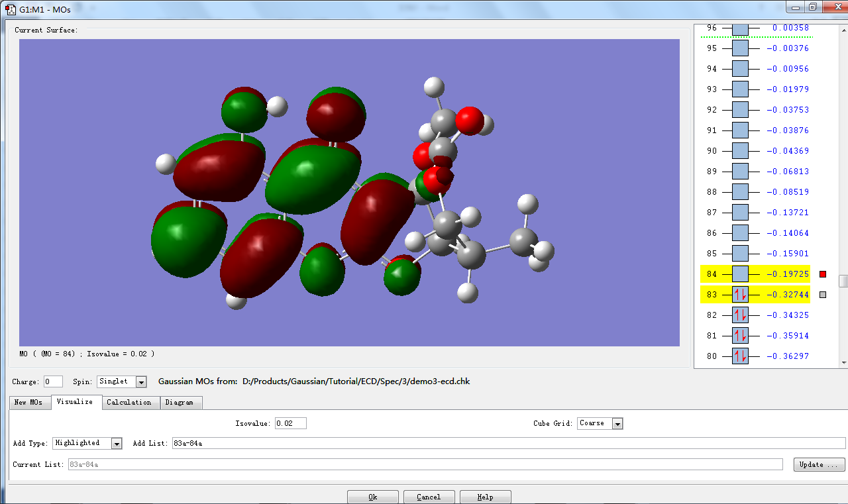Click the occupied orbital 82 box

click(740, 315)
